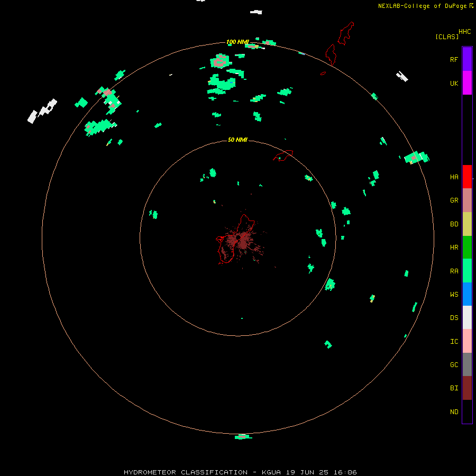476x476 pixels.
Task: Click the WS legend label
Action: click(x=454, y=294)
